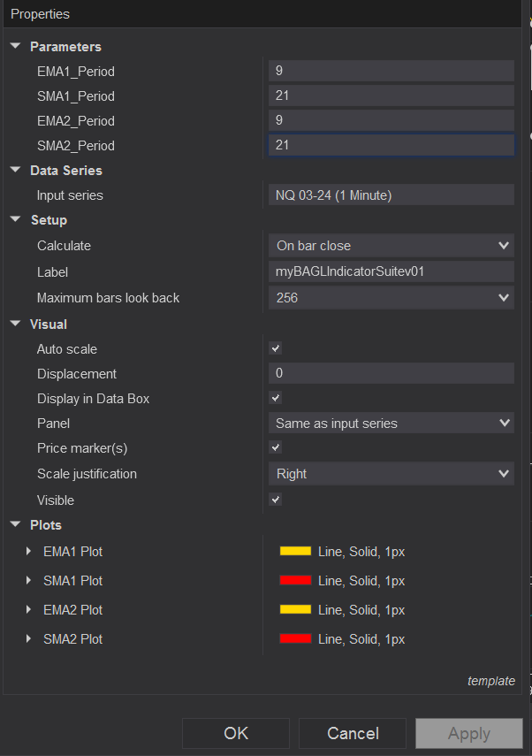Uncheck Display in Data Box
This screenshot has height=756, width=532.
coord(275,399)
